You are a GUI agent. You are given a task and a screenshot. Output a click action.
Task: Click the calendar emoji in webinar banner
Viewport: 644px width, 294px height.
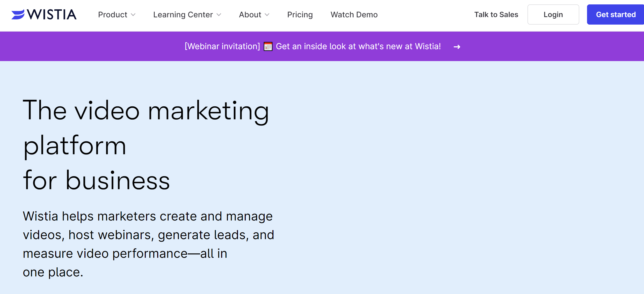(x=268, y=47)
